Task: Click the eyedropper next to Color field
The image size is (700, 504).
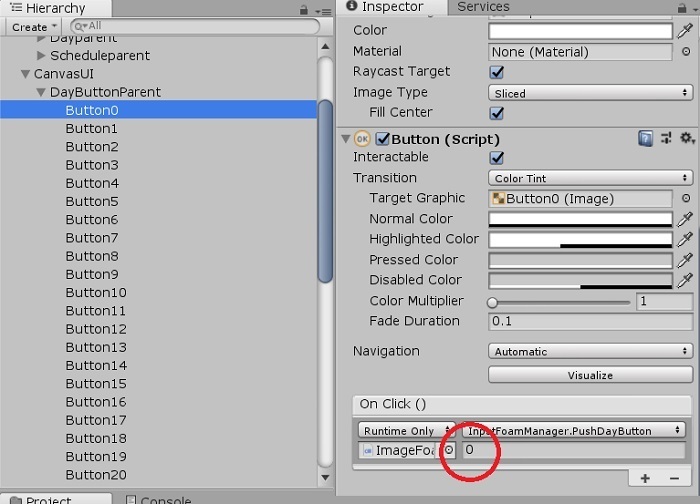Action: [685, 31]
